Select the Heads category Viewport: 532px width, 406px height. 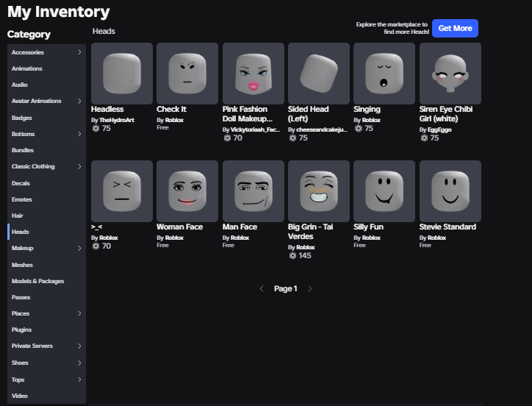46,232
